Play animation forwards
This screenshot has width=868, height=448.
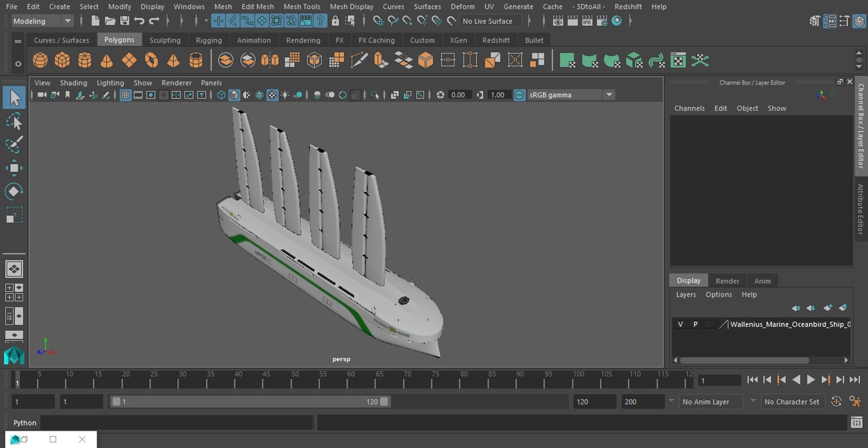point(811,380)
